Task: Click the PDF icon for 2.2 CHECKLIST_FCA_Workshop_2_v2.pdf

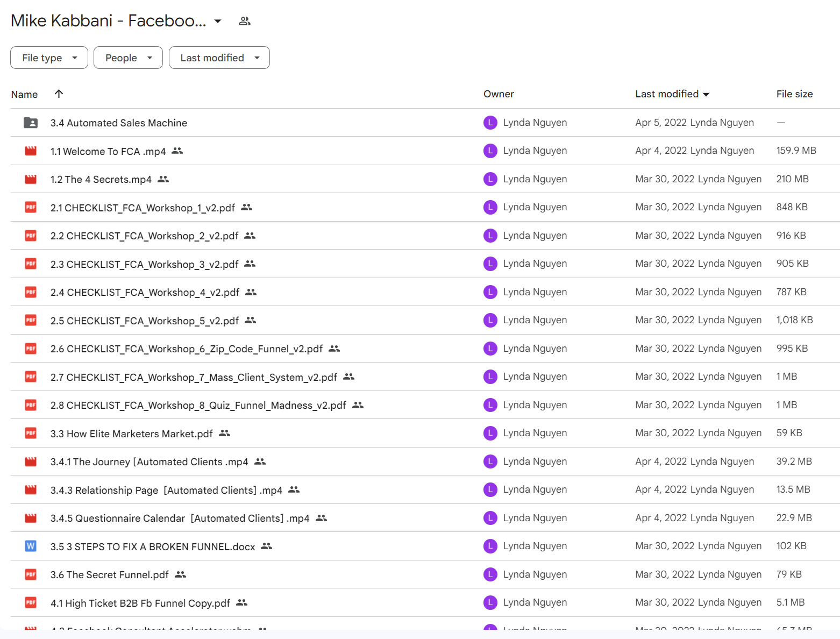Action: [x=31, y=236]
